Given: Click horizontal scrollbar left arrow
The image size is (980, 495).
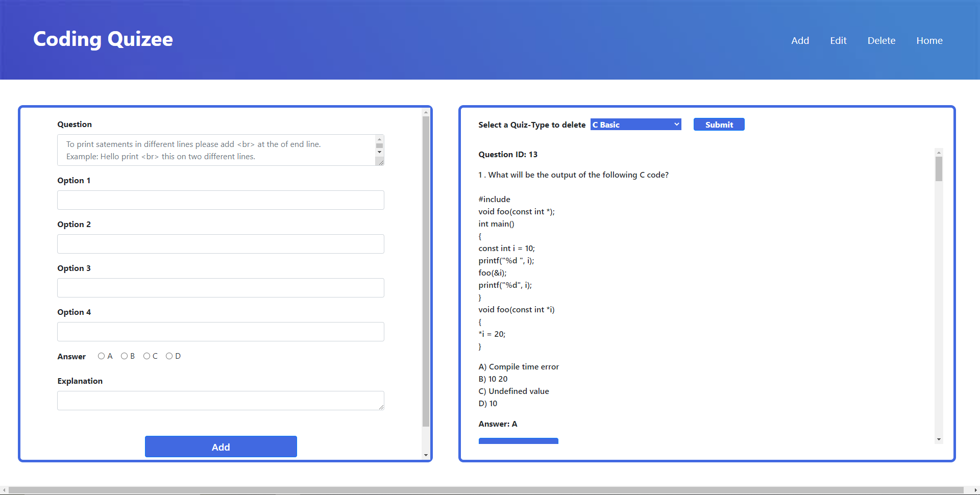Looking at the screenshot, I should pyautogui.click(x=4, y=490).
